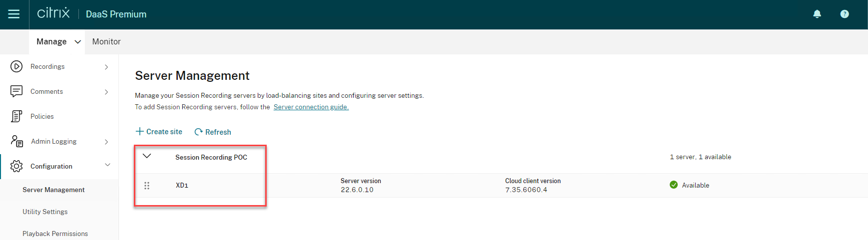This screenshot has width=868, height=240.
Task: Click the XD1 drag handle icon
Action: [147, 186]
